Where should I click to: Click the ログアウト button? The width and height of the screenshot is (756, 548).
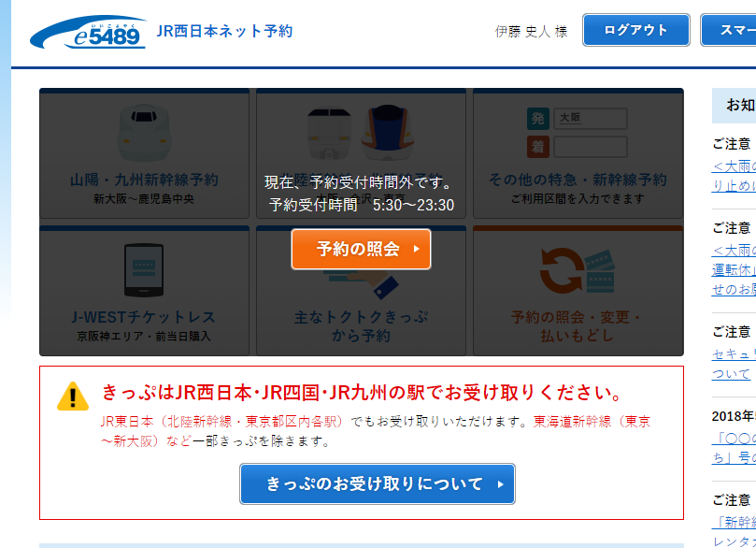click(636, 30)
